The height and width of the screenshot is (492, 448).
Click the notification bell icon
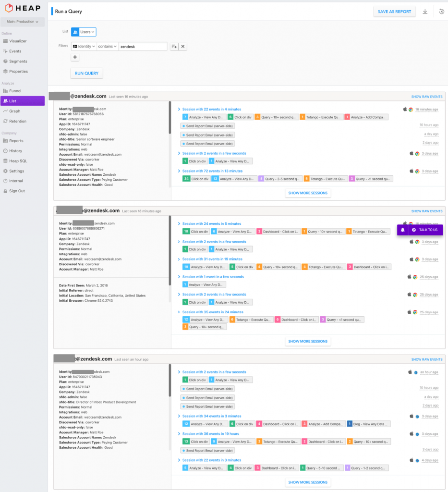pyautogui.click(x=402, y=230)
